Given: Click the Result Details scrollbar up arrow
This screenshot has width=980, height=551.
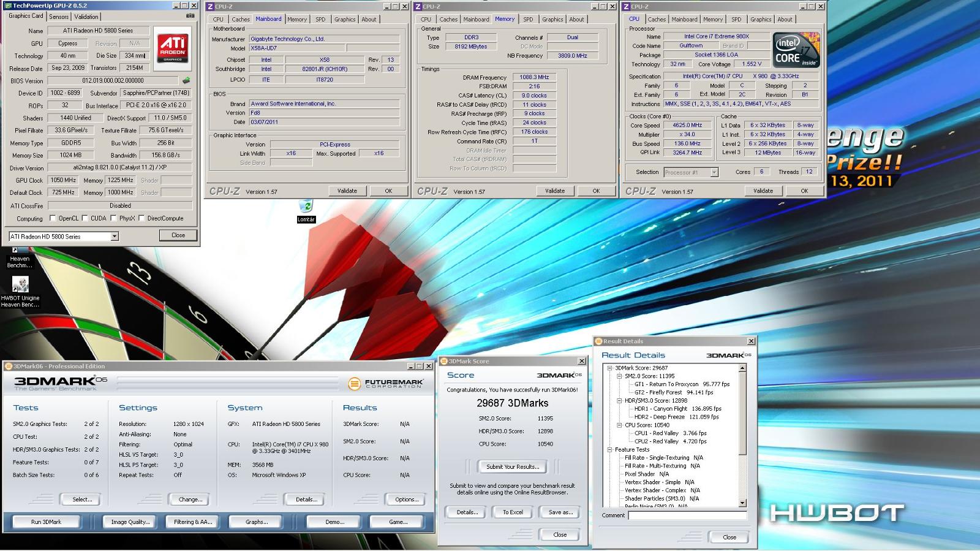Looking at the screenshot, I should coord(743,368).
